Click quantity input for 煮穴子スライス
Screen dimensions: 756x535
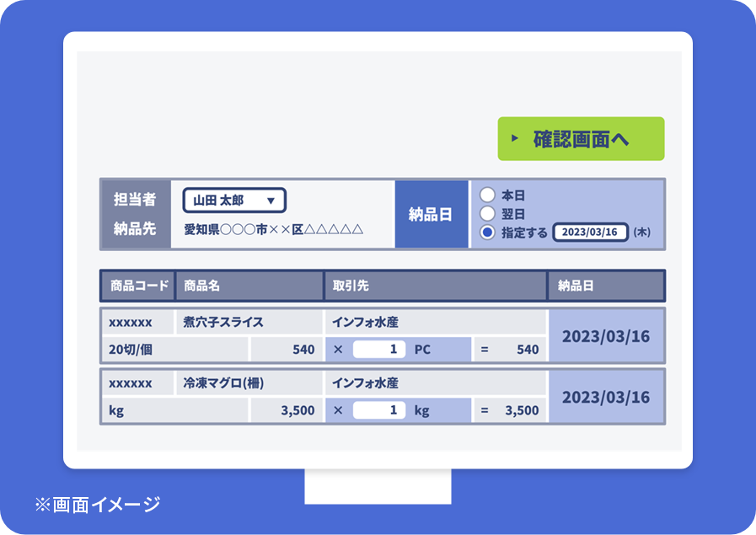pos(378,350)
